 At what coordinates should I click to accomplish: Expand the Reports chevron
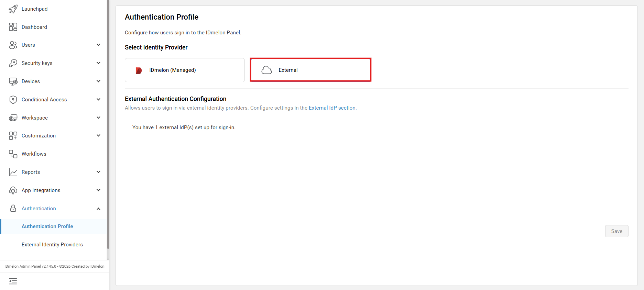[98, 172]
